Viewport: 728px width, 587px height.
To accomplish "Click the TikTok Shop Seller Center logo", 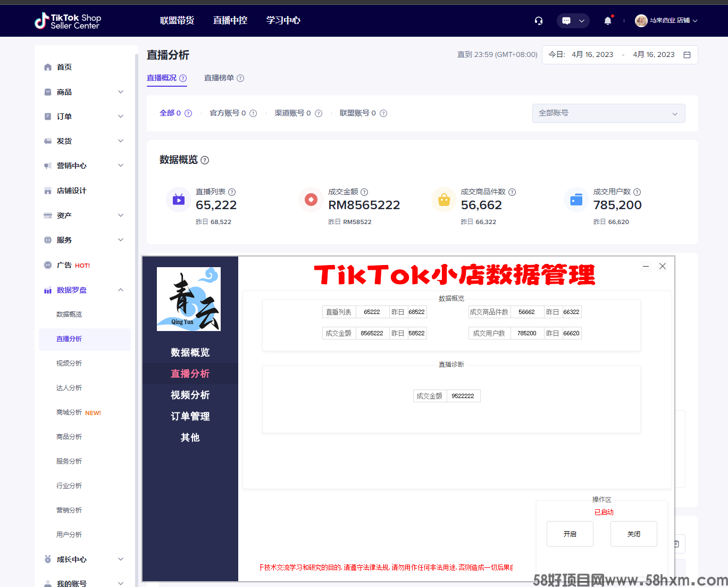I will tap(68, 21).
